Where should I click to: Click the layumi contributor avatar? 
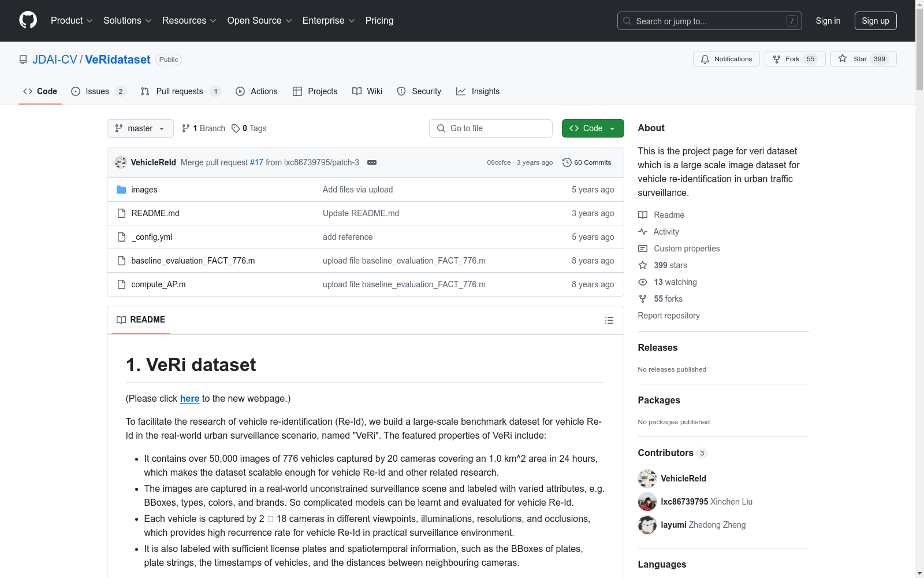click(x=647, y=525)
